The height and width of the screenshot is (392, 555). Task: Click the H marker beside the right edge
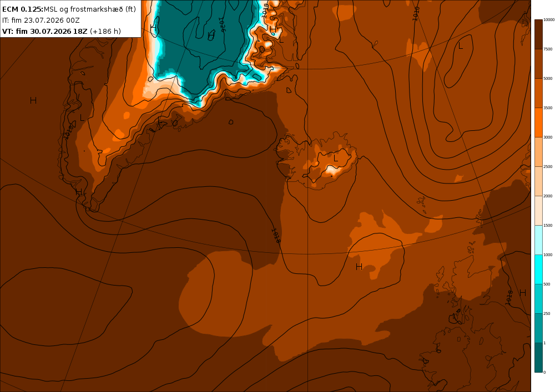pos(522,293)
